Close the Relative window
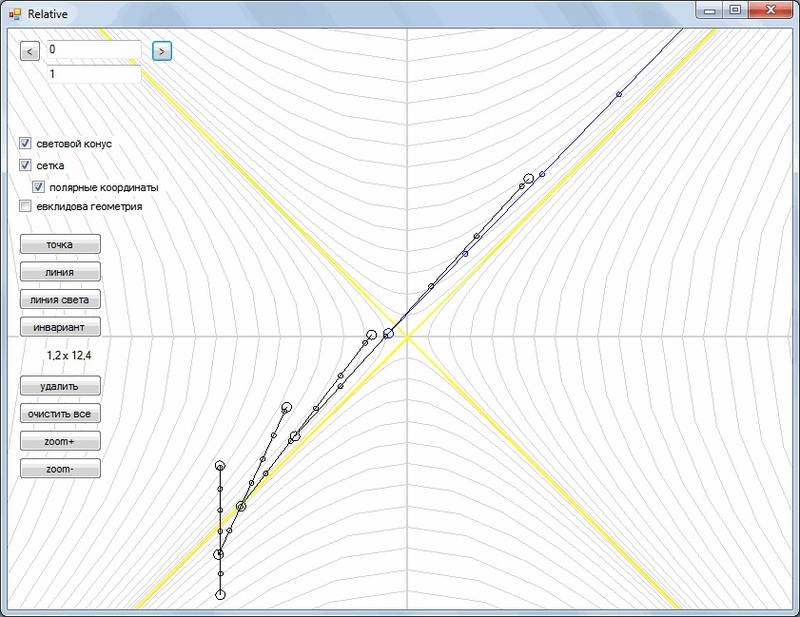 [x=770, y=10]
